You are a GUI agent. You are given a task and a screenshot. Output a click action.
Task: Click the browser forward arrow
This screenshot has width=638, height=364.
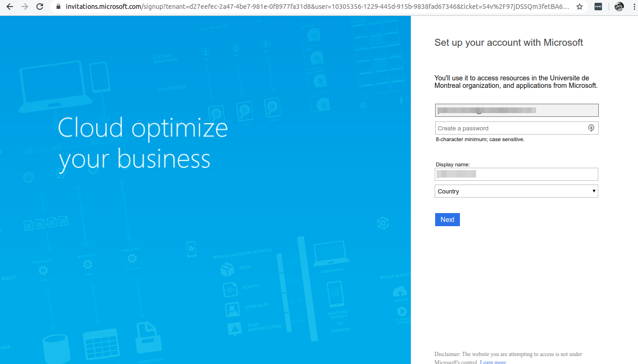pyautogui.click(x=25, y=7)
